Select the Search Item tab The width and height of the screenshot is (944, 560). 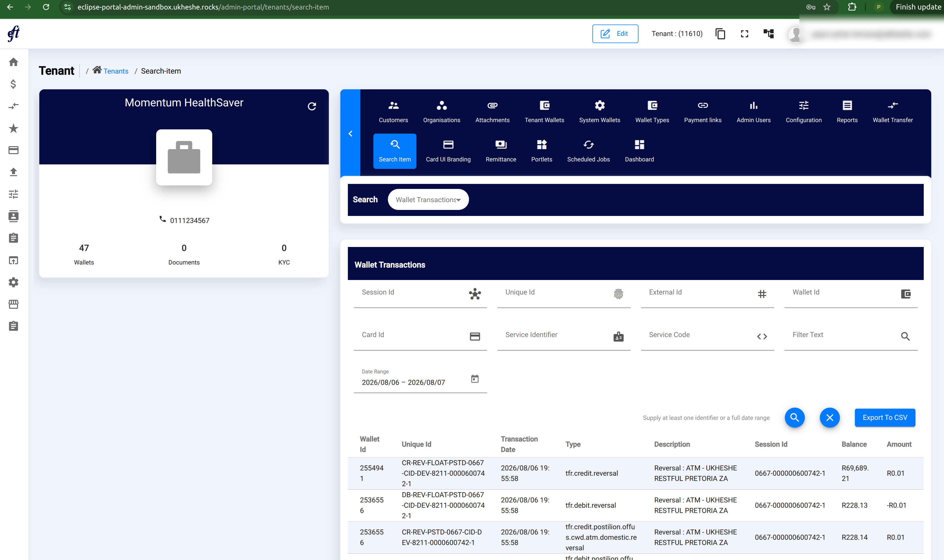[395, 151]
